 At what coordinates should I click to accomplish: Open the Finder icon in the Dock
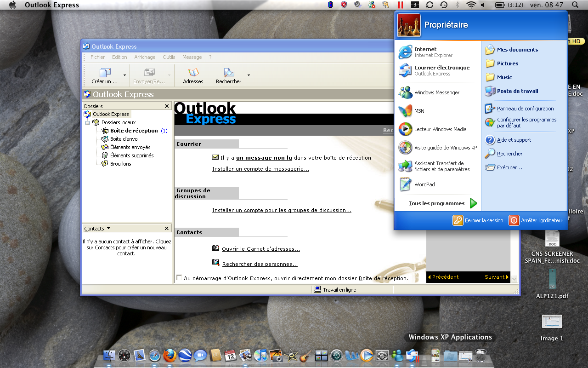109,356
